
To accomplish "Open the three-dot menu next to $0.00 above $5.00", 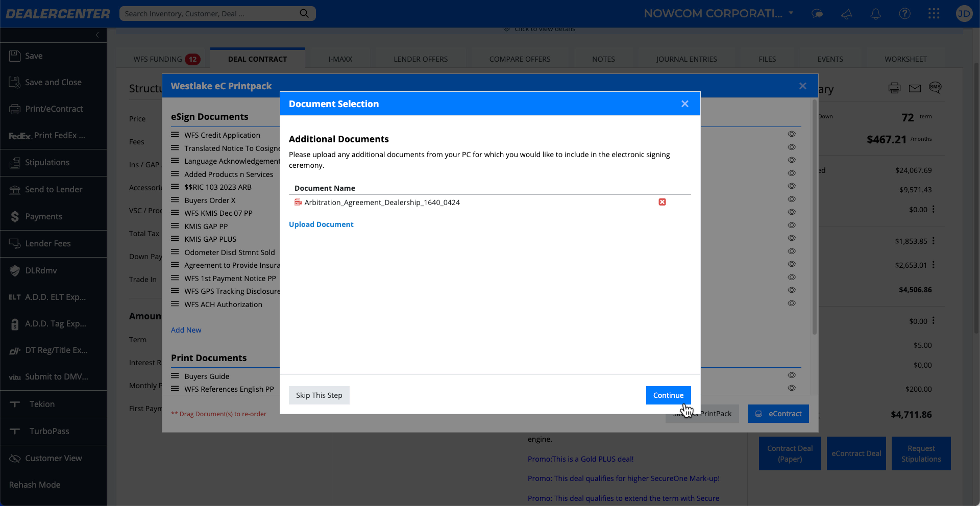I will point(934,321).
